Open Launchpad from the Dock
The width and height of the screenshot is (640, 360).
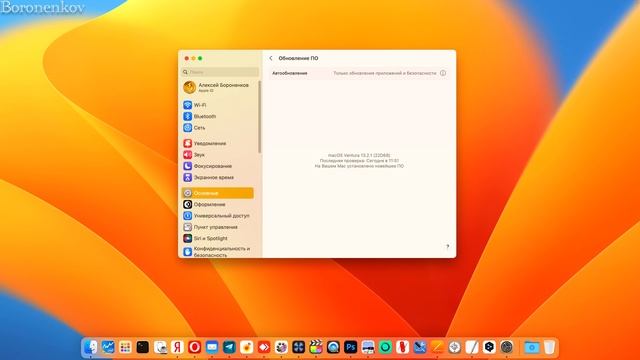click(x=125, y=347)
